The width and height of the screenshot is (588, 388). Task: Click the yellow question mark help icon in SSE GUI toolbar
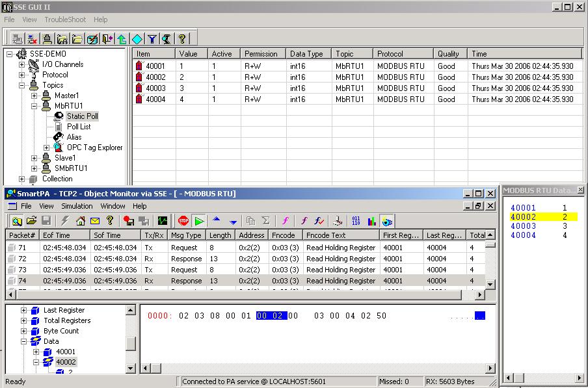(182, 38)
